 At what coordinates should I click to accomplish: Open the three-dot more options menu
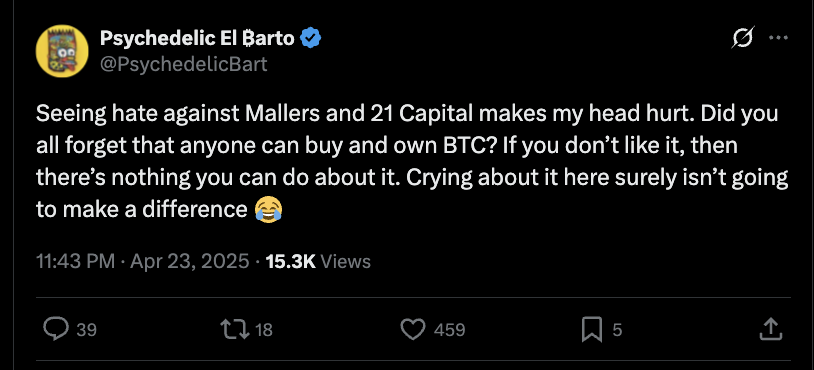[x=778, y=37]
